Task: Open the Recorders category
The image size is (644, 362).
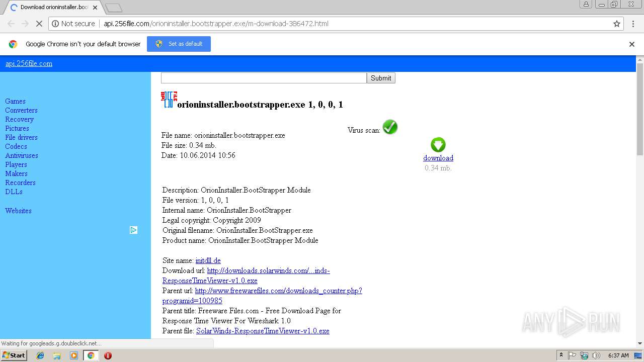Action: [x=20, y=183]
